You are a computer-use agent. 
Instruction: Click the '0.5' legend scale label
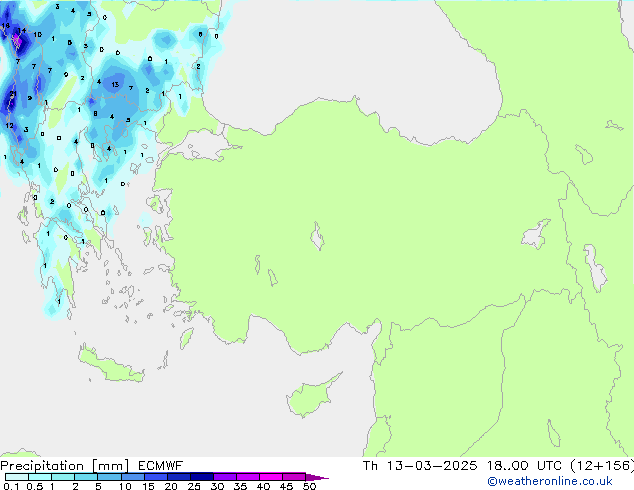35,486
